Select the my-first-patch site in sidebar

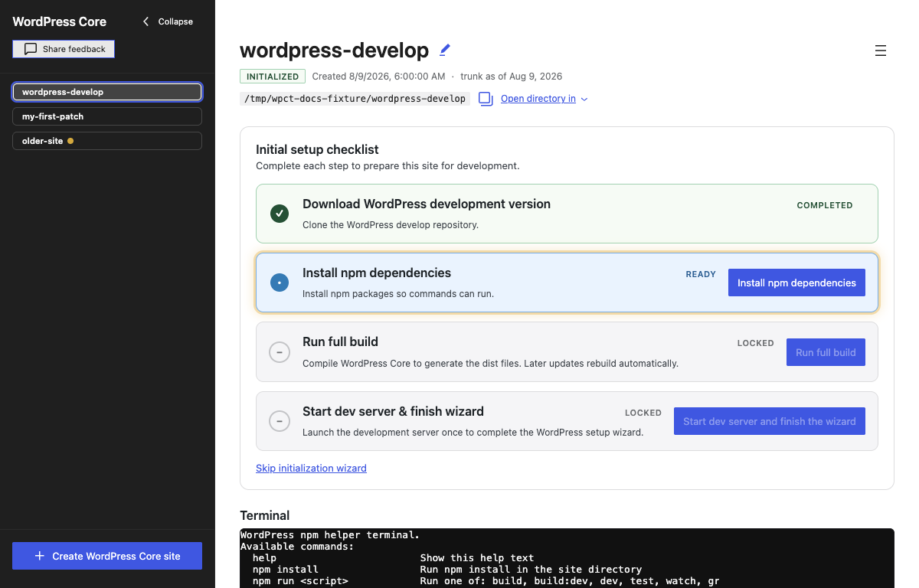point(107,116)
